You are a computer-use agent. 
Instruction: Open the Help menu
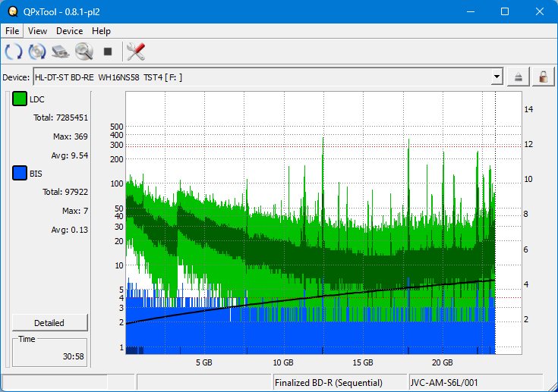(x=101, y=31)
